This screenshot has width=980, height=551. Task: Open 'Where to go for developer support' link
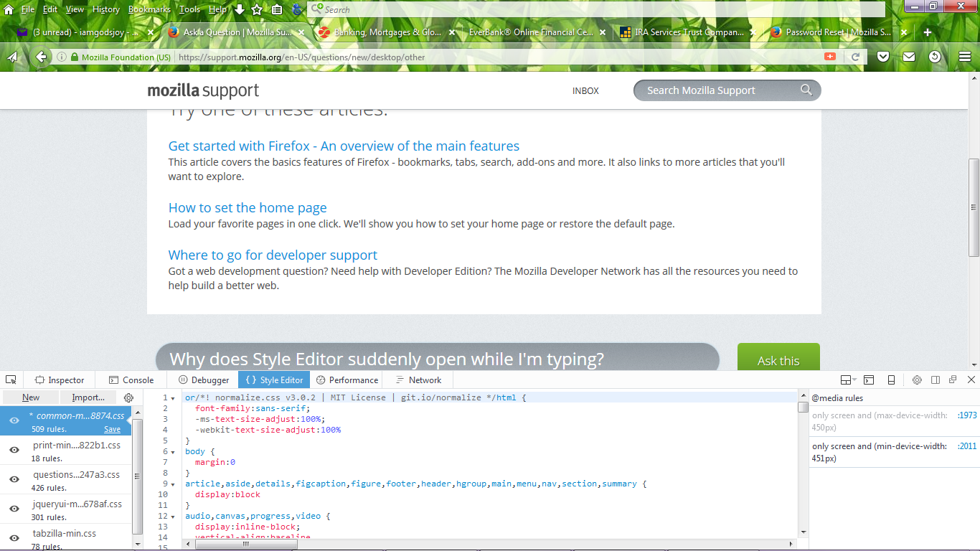[273, 255]
